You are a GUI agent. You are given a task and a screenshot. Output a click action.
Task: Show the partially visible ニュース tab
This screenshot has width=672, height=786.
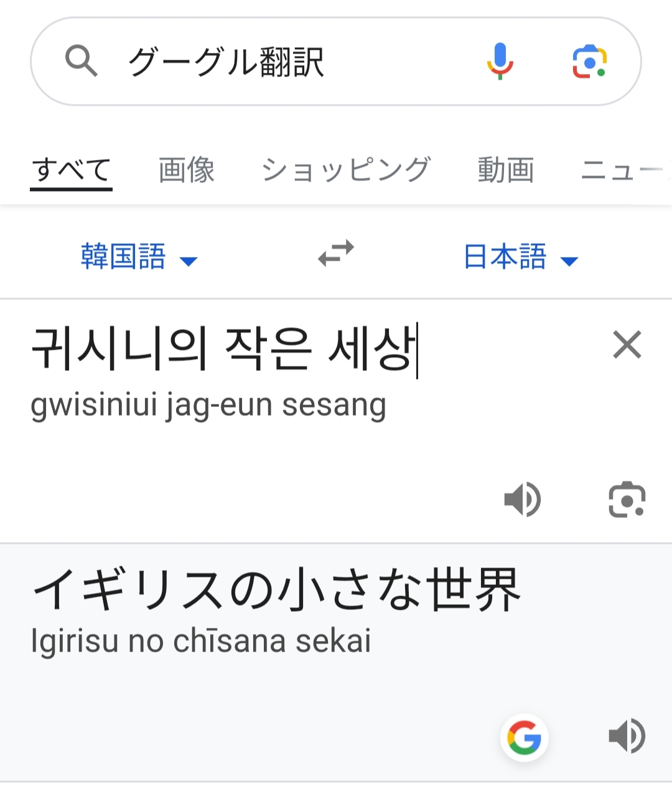coord(622,170)
